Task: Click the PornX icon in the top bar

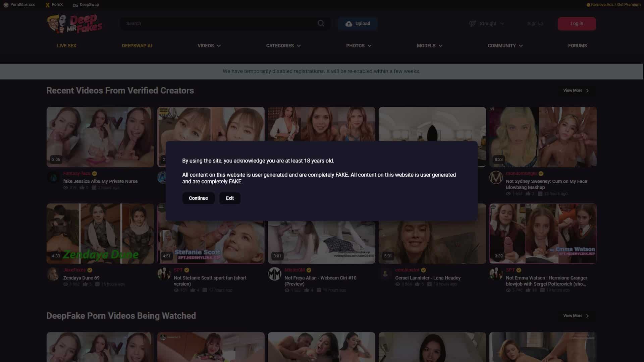Action: click(47, 5)
